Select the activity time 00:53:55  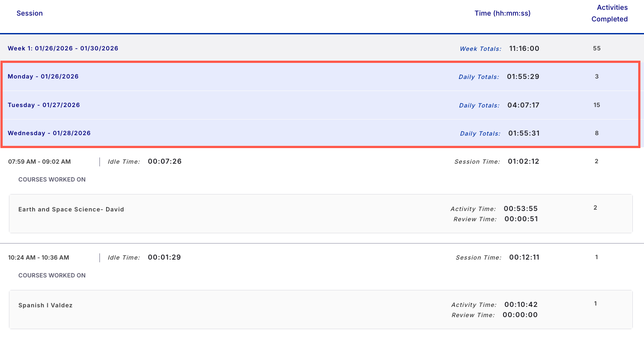tap(521, 208)
